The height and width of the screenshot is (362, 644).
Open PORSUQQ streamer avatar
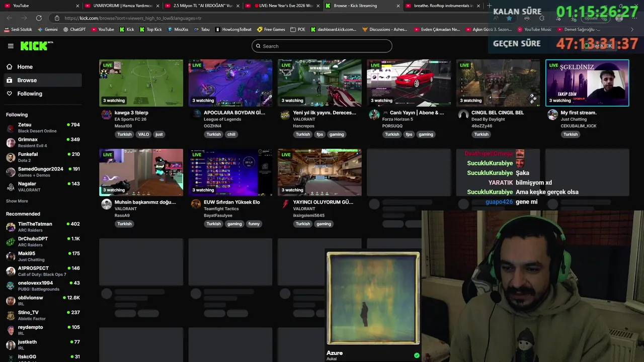click(x=374, y=115)
